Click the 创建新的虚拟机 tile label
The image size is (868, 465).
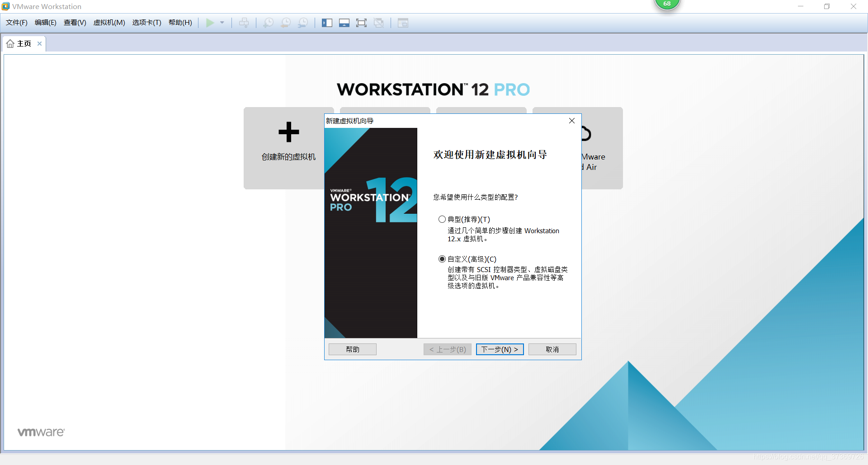point(288,157)
